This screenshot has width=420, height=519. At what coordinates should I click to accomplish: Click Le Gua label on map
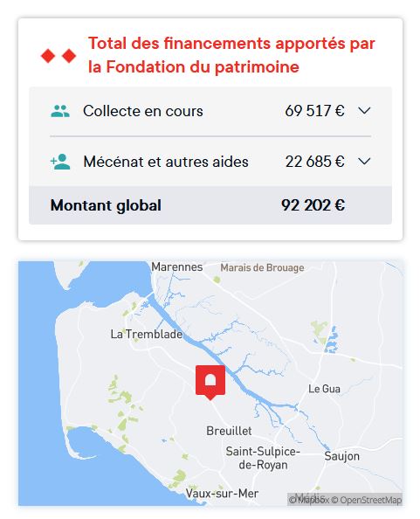[x=324, y=389]
